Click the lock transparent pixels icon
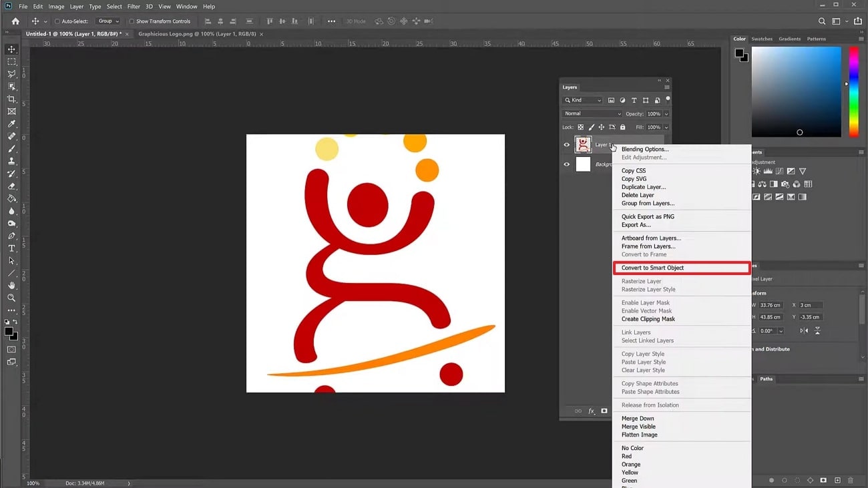Image resolution: width=868 pixels, height=488 pixels. click(x=580, y=127)
